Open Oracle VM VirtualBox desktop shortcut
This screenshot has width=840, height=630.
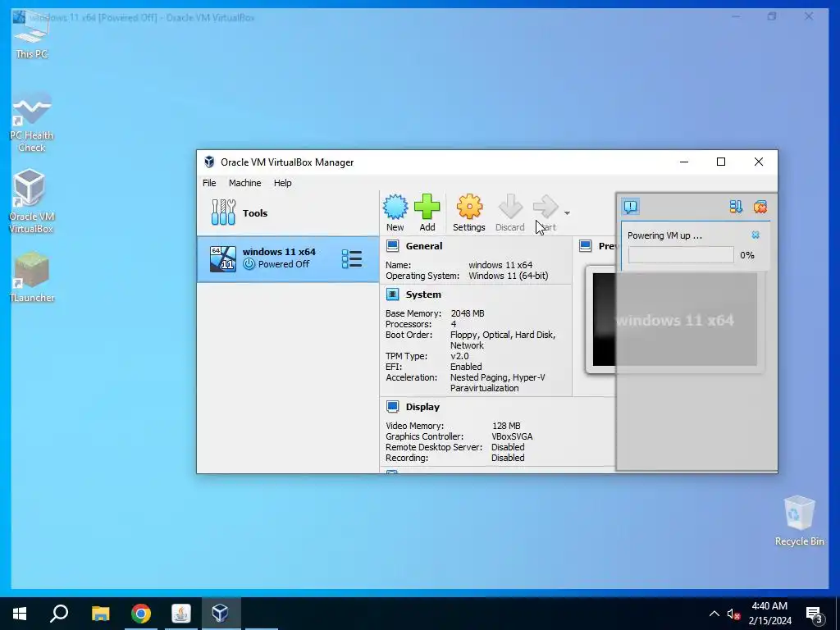(x=32, y=202)
